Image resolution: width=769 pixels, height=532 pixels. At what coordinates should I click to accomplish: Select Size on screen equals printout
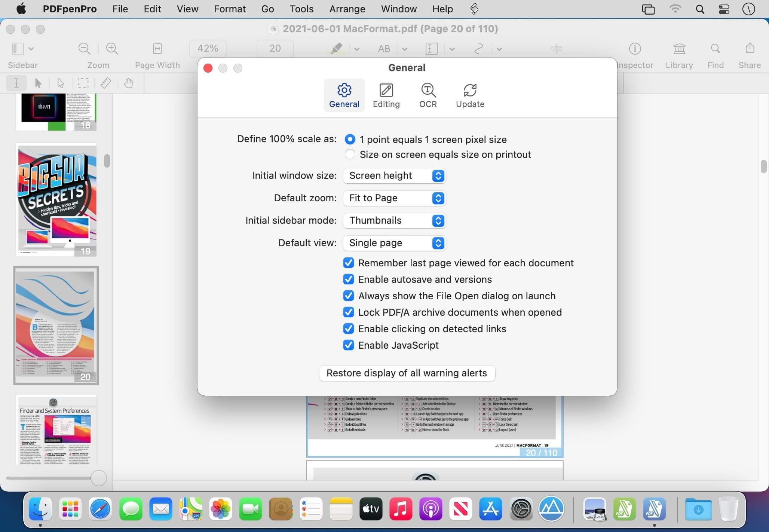tap(350, 155)
